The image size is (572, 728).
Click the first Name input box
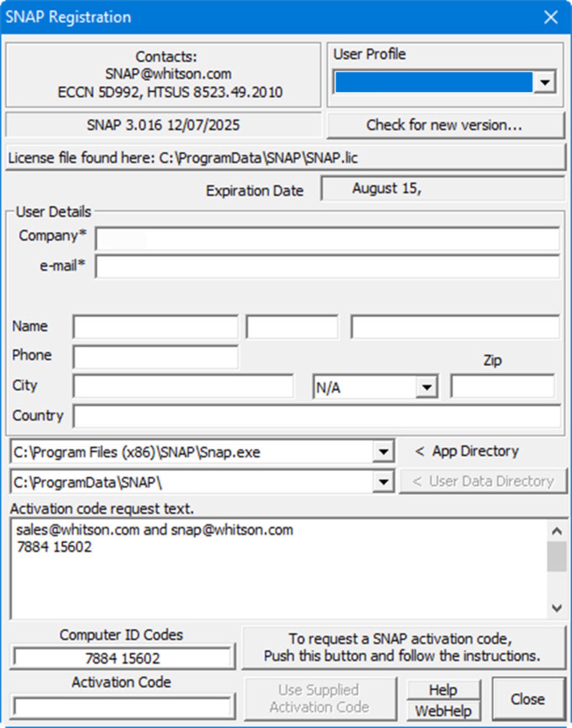coord(155,327)
